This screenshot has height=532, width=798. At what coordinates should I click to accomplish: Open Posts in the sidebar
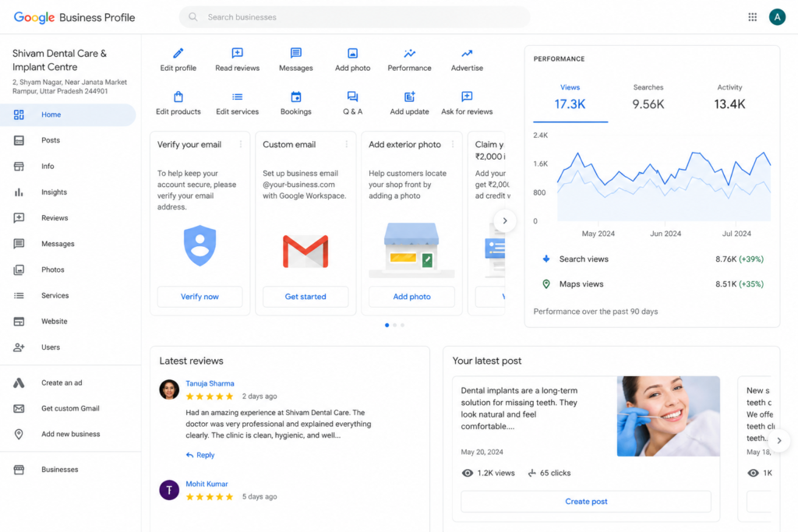[68, 140]
